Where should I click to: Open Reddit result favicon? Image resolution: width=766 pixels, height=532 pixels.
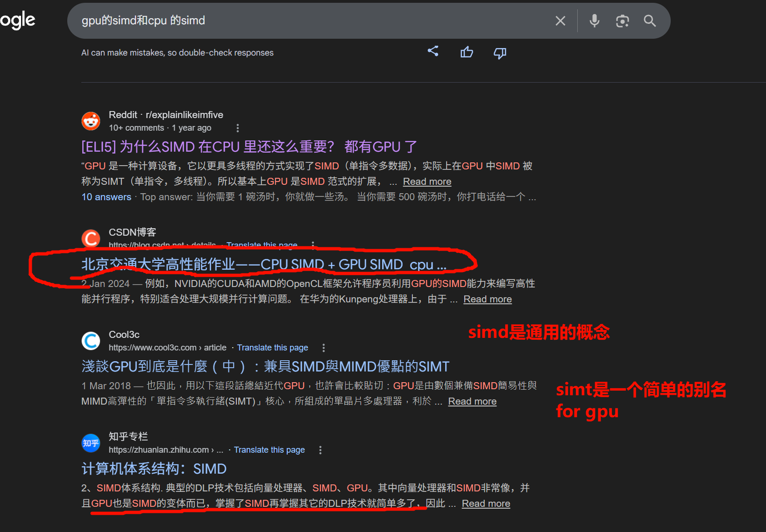click(91, 121)
